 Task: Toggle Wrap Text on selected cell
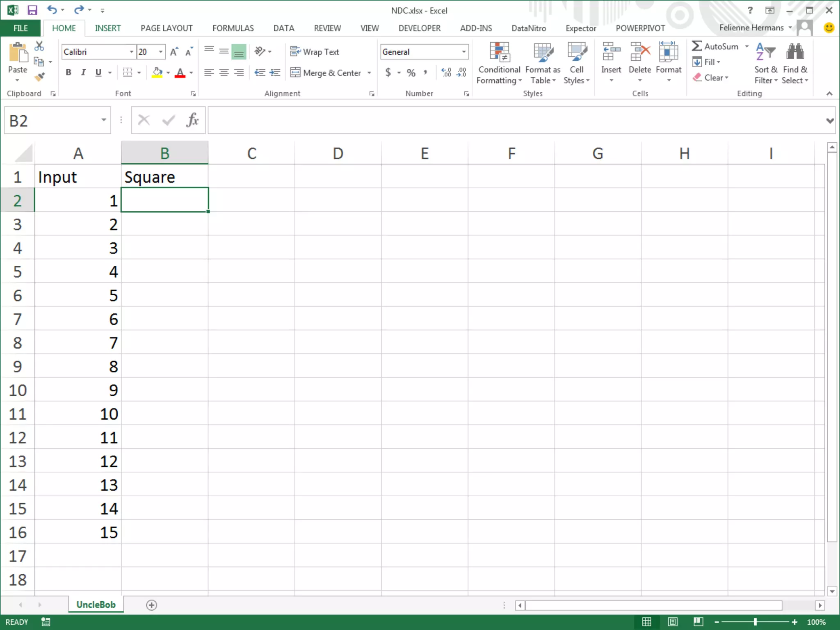click(x=315, y=52)
